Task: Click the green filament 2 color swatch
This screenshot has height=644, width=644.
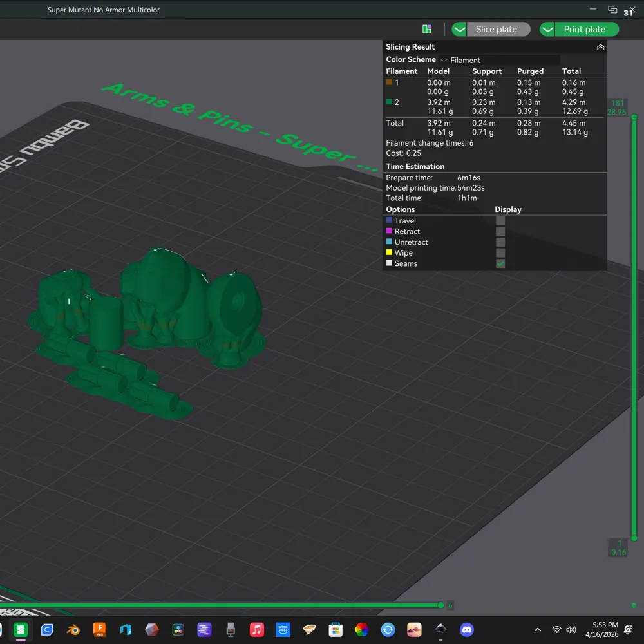Action: point(389,102)
